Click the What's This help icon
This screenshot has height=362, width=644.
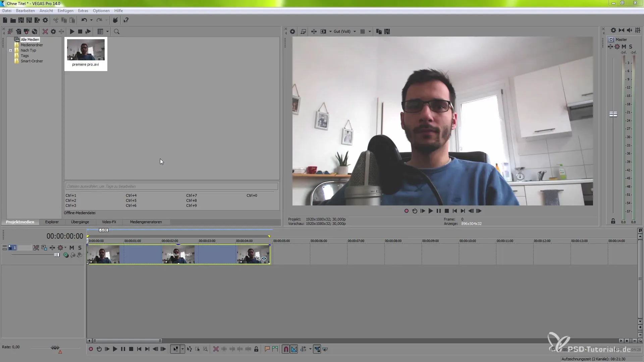(x=126, y=20)
